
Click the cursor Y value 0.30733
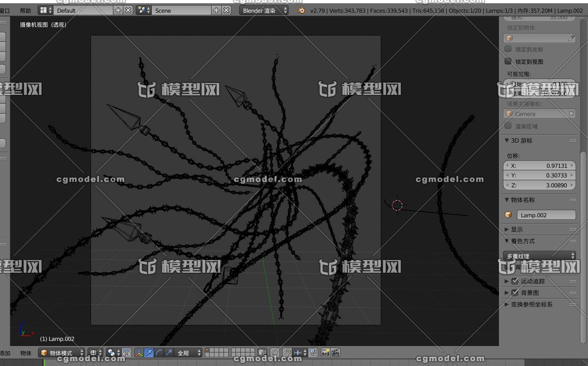[539, 175]
